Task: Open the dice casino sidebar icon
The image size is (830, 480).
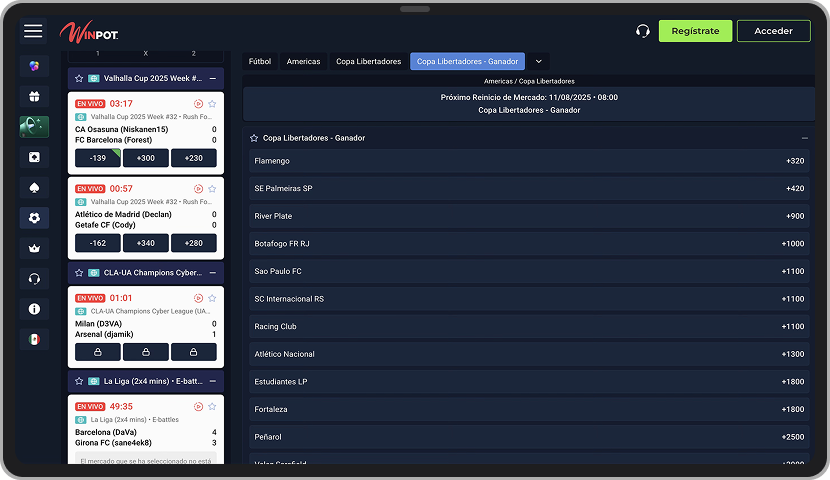Action: 34,157
